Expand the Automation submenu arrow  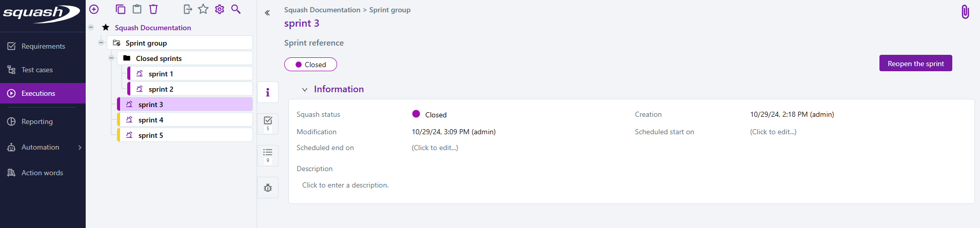click(80, 148)
